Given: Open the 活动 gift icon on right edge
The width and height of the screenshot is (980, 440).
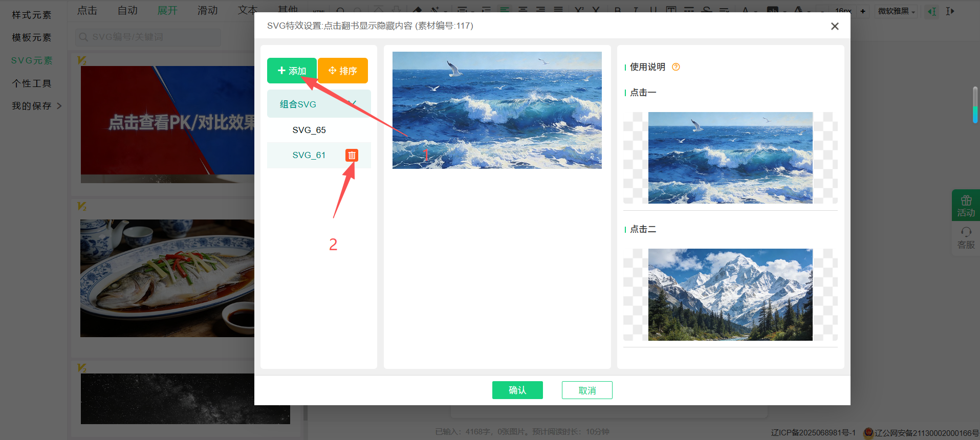Looking at the screenshot, I should click(x=966, y=205).
